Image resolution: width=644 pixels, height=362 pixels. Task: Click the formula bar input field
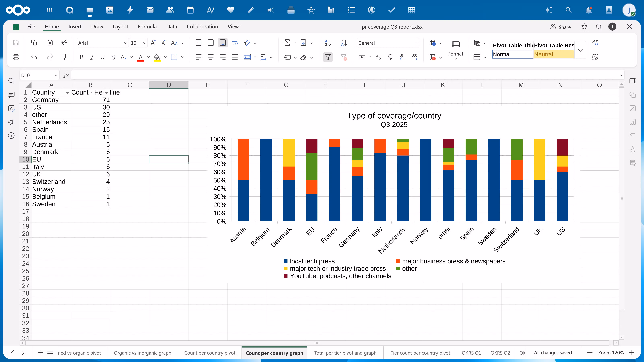345,75
